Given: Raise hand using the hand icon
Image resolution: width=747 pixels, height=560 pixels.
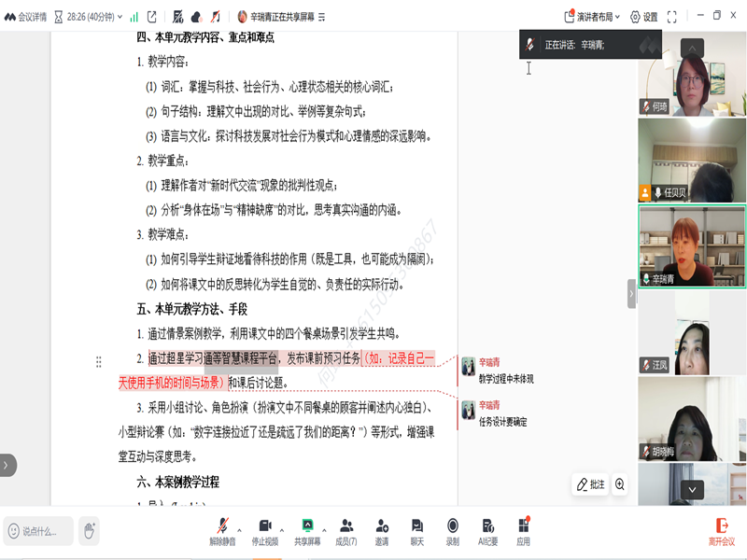Looking at the screenshot, I should (x=89, y=530).
